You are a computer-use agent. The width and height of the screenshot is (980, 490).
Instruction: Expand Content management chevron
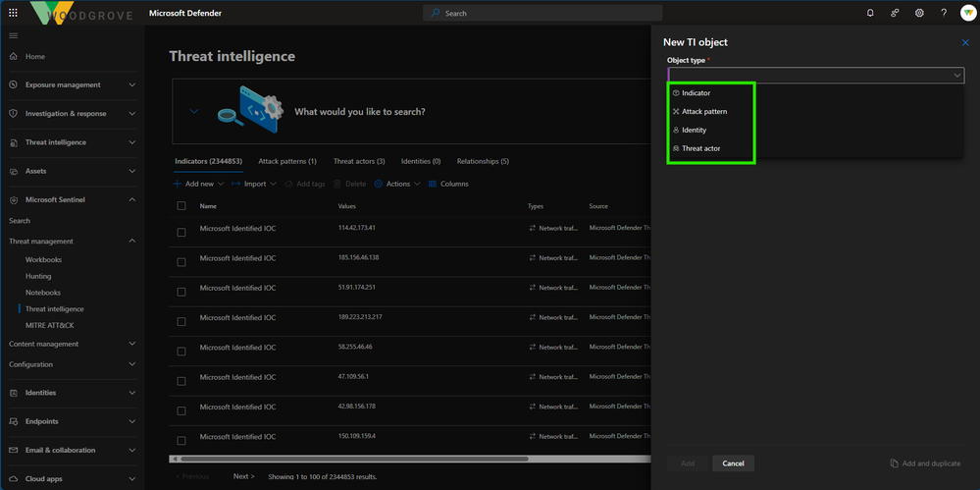(x=131, y=344)
